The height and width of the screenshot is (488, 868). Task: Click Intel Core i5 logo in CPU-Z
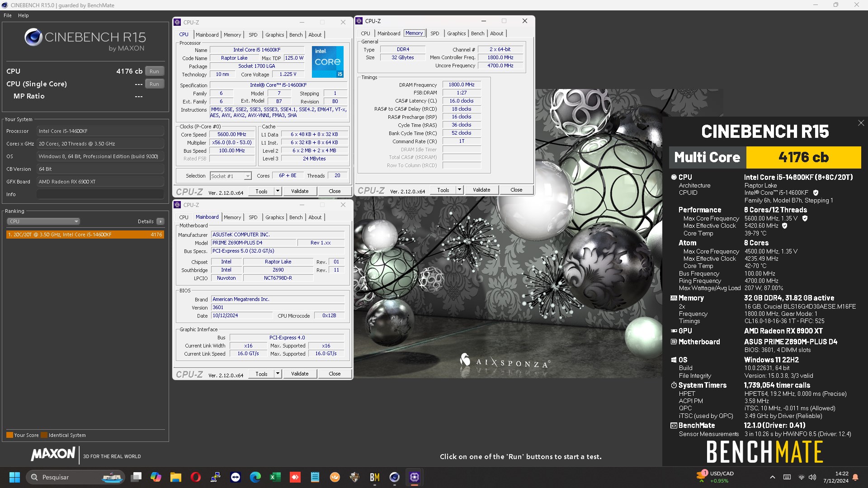tap(327, 61)
